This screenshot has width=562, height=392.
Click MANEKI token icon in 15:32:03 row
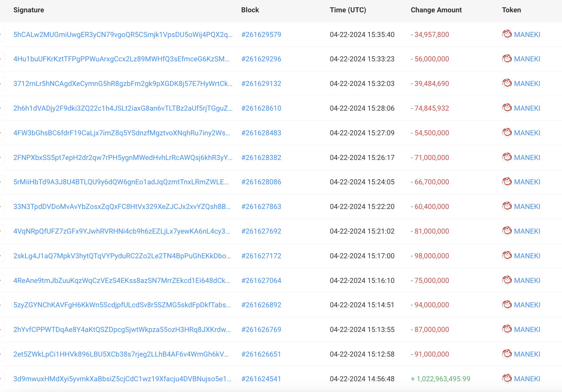(507, 83)
